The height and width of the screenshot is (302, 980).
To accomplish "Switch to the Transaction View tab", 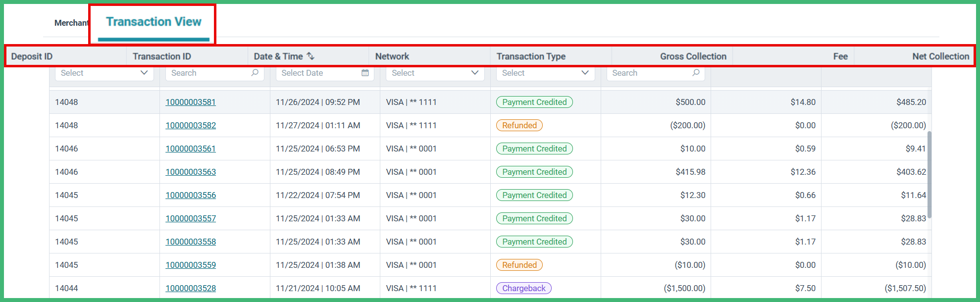I will pyautogui.click(x=154, y=22).
